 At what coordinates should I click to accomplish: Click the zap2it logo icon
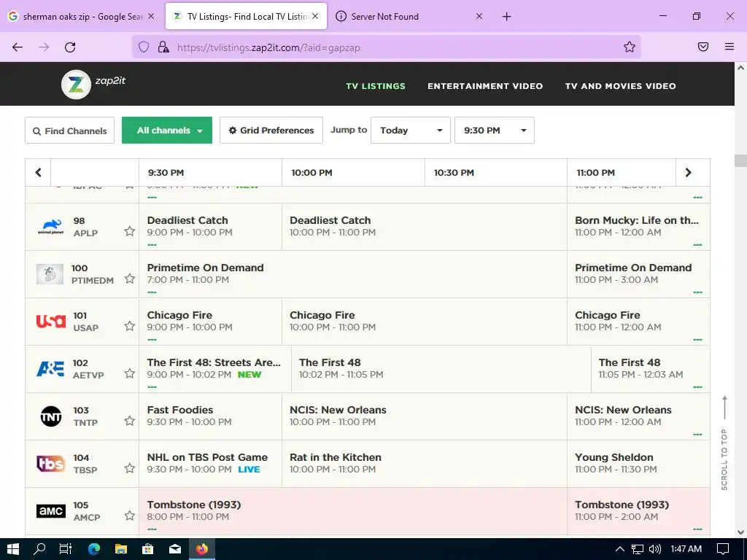76,85
